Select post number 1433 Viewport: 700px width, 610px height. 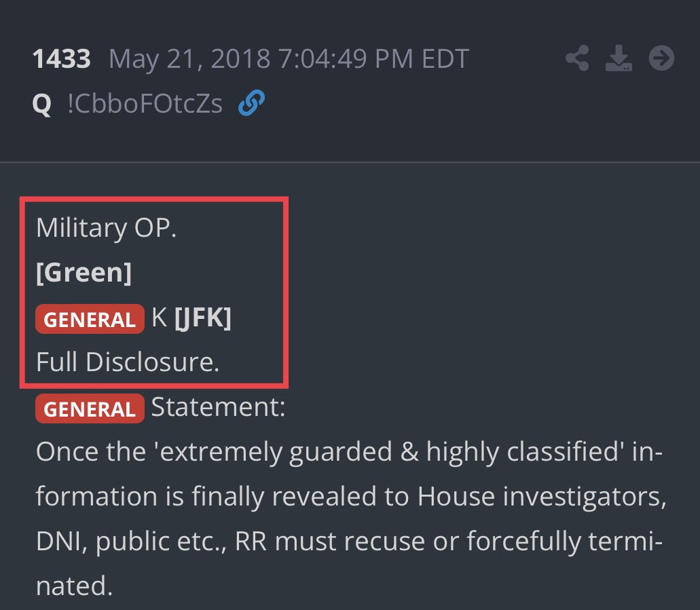[61, 60]
